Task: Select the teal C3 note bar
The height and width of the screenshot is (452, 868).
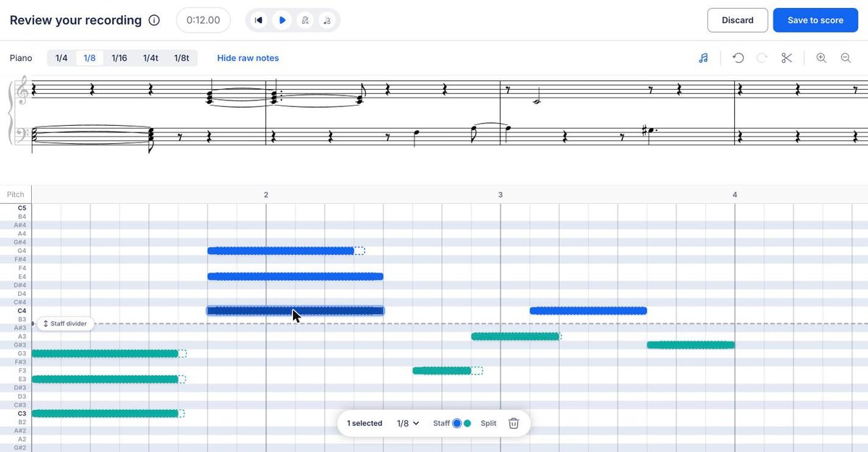Action: coord(105,414)
